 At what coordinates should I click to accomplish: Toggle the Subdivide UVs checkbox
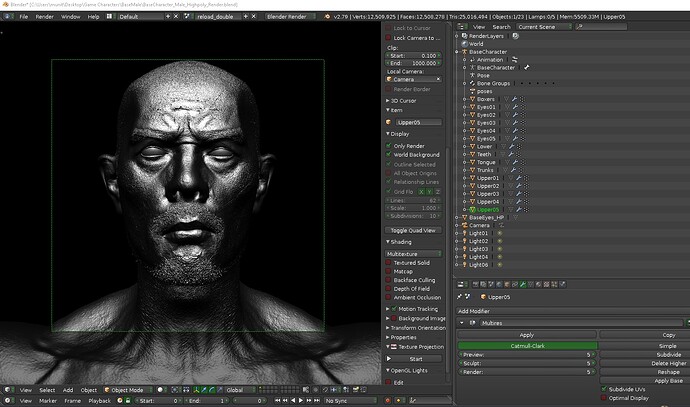[604, 389]
